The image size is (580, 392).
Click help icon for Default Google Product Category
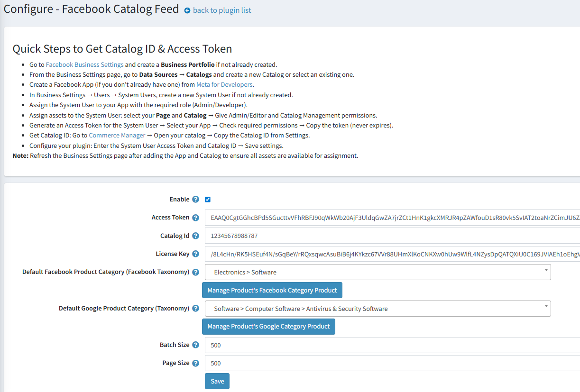point(195,309)
